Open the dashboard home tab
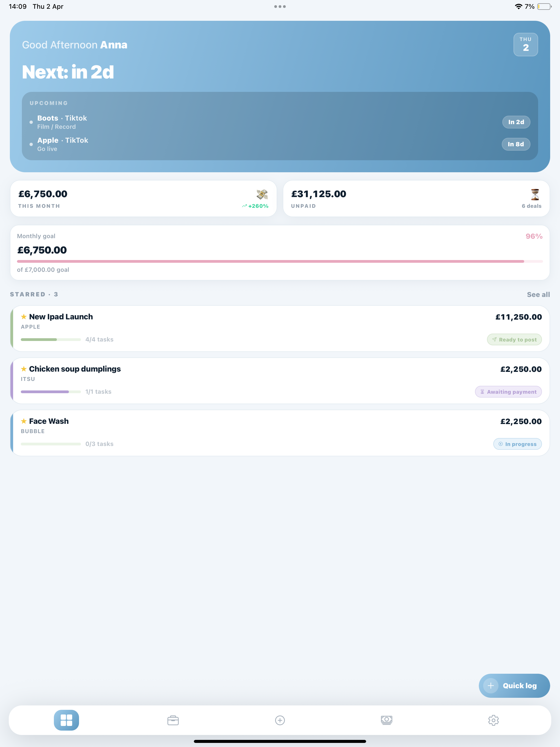 pos(66,720)
